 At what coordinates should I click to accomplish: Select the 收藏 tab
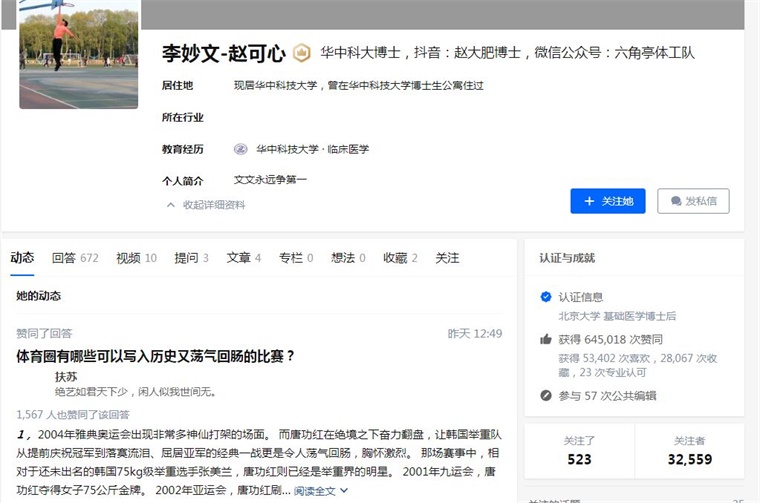[x=400, y=258]
